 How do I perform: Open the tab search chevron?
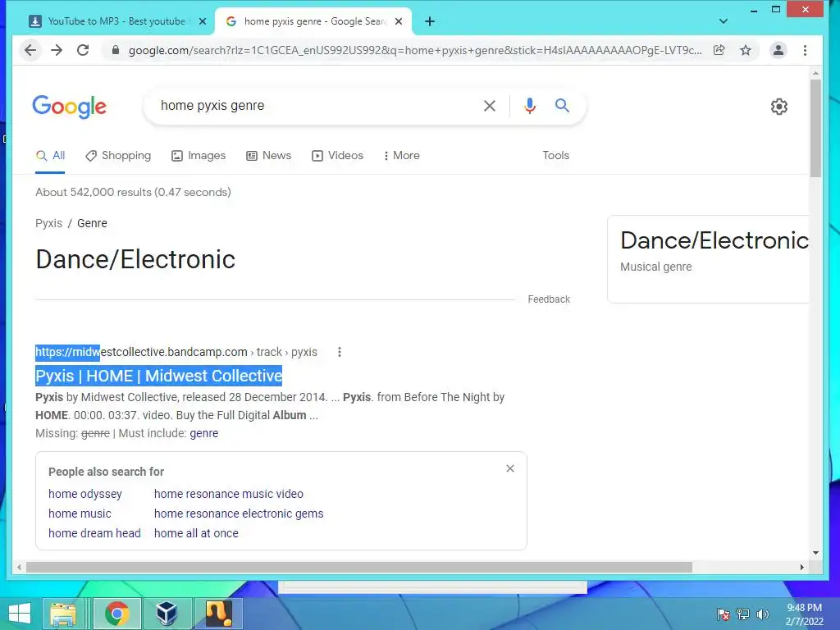[x=724, y=21]
